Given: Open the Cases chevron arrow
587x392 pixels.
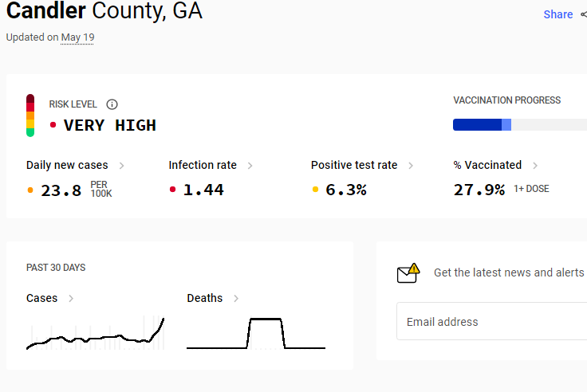Looking at the screenshot, I should [x=71, y=299].
